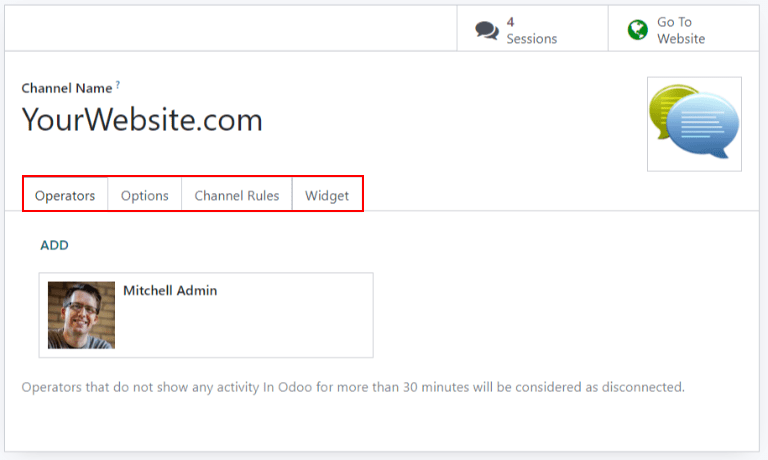
Task: Click Mitchell Admin's profile photo
Action: click(x=81, y=315)
